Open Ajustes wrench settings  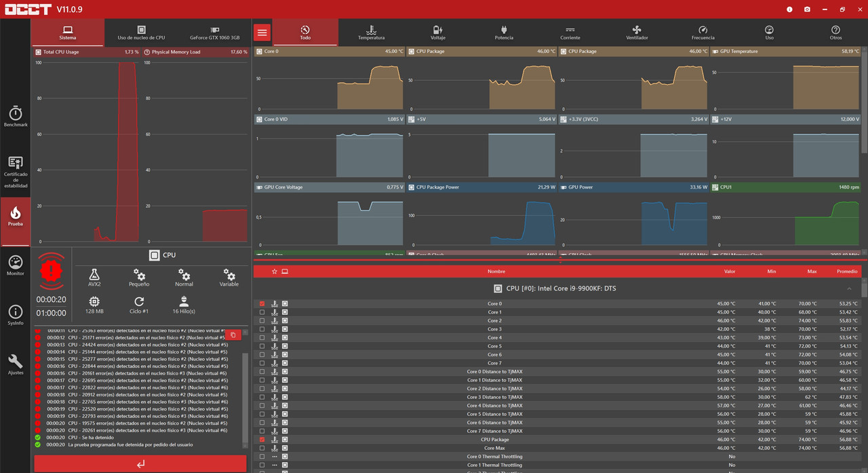(x=16, y=364)
